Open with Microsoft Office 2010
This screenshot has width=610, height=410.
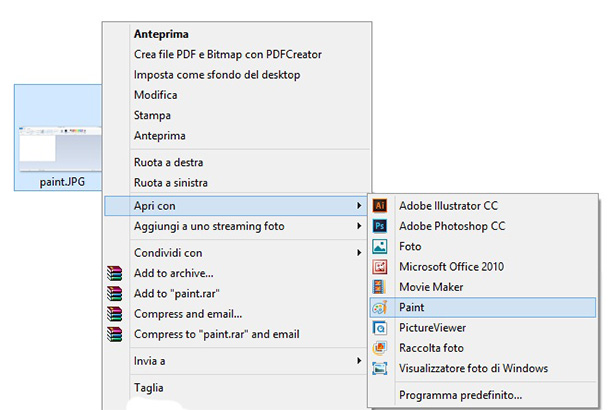[451, 266]
